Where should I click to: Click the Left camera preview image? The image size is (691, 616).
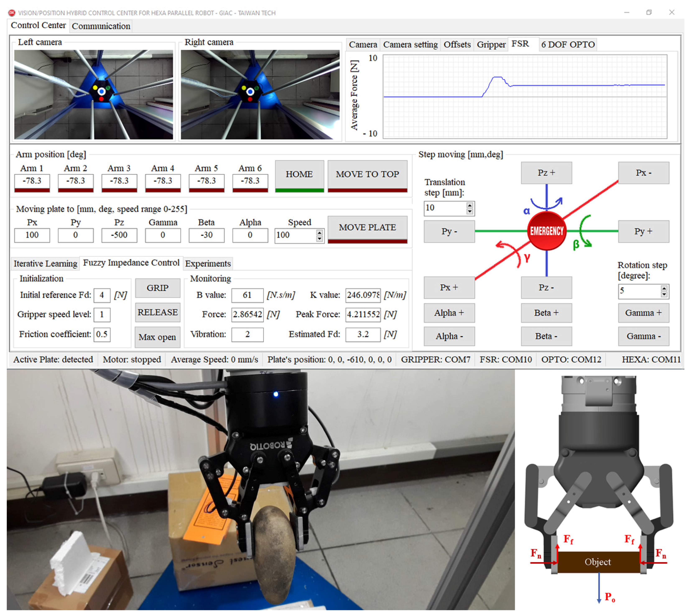click(x=93, y=94)
